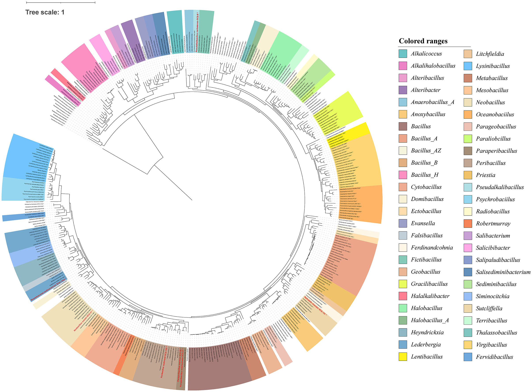532x392 pixels.
Task: Click the Metabacillus legend swatch
Action: click(x=468, y=78)
